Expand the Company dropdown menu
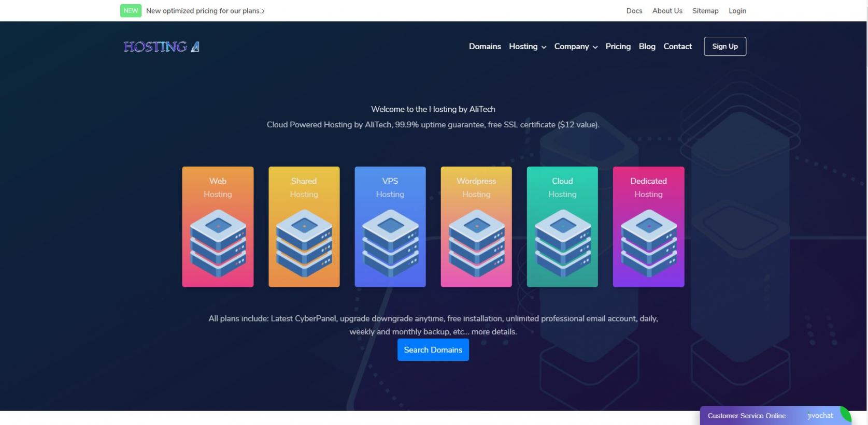The image size is (868, 425). [575, 47]
